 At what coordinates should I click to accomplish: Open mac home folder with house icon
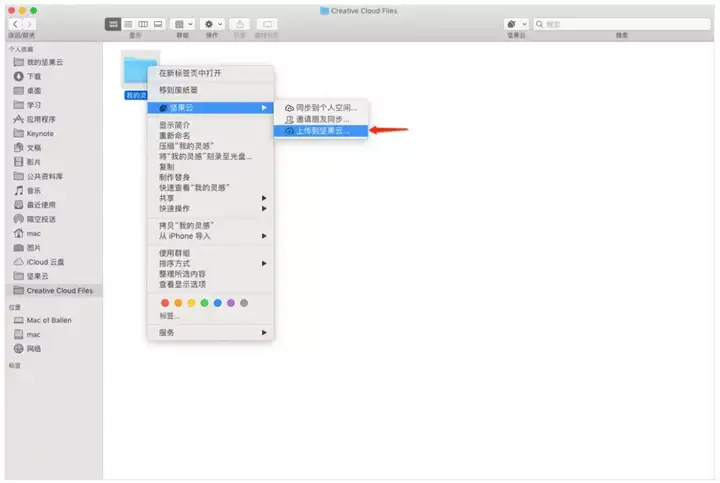28,233
